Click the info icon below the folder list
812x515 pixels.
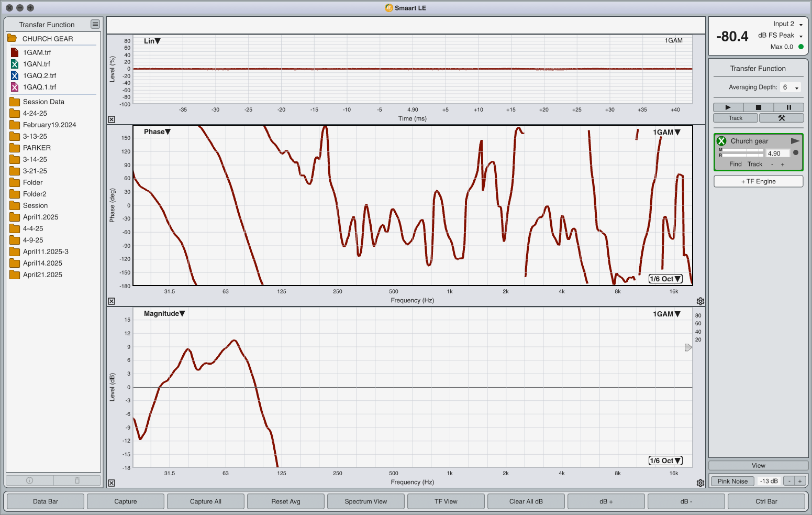point(29,480)
